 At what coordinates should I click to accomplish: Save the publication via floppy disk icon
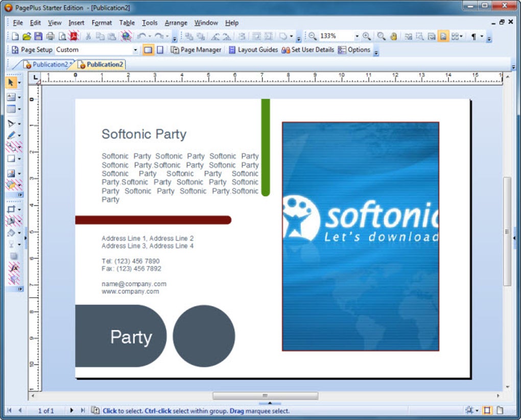click(38, 36)
